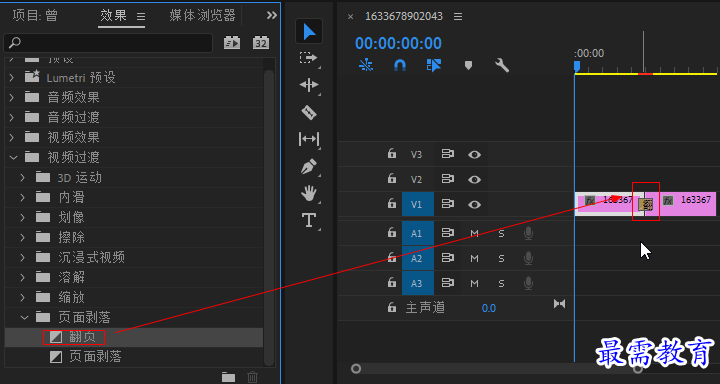Expand the 音频过渡 folder

coord(11,118)
